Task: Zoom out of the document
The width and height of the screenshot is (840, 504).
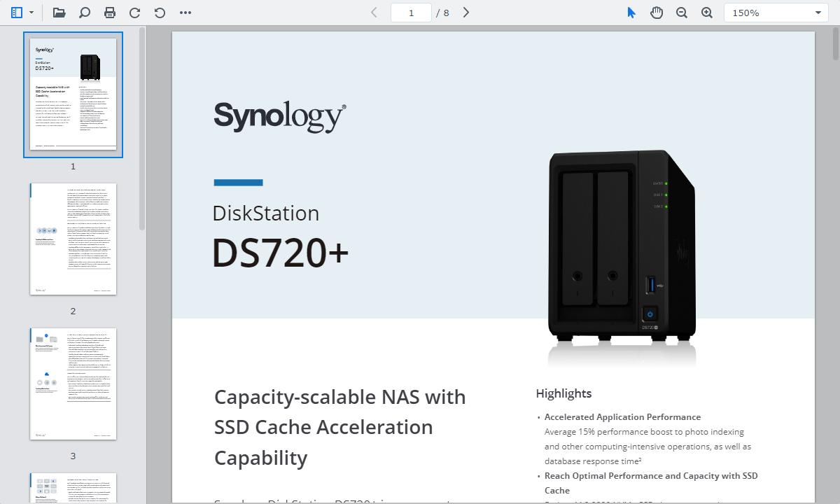Action: [x=681, y=12]
